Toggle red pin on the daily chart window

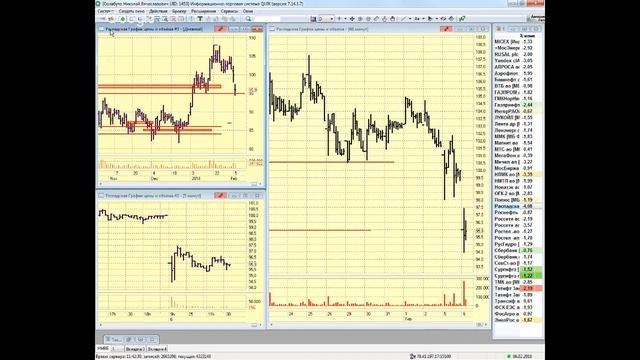[220, 29]
